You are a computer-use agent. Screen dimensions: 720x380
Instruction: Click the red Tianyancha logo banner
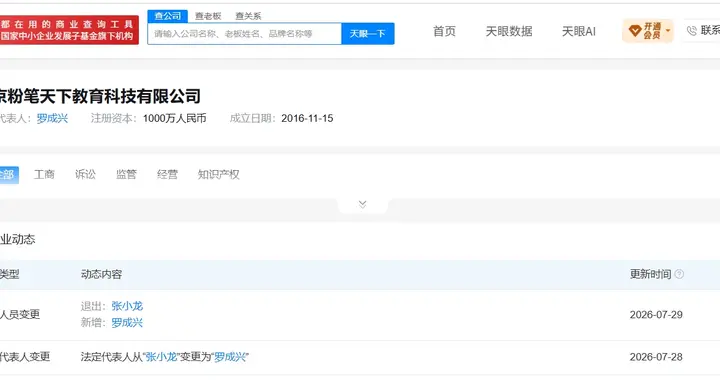click(x=69, y=30)
